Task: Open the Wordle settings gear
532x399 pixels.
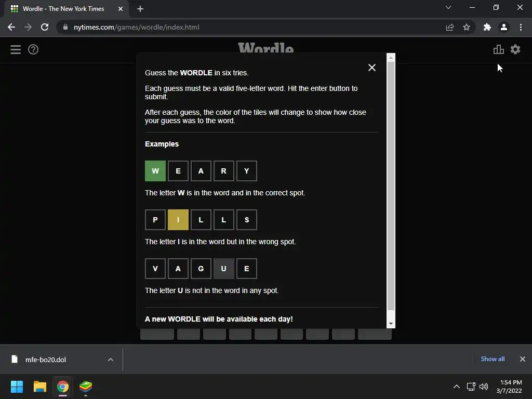Action: pyautogui.click(x=515, y=49)
